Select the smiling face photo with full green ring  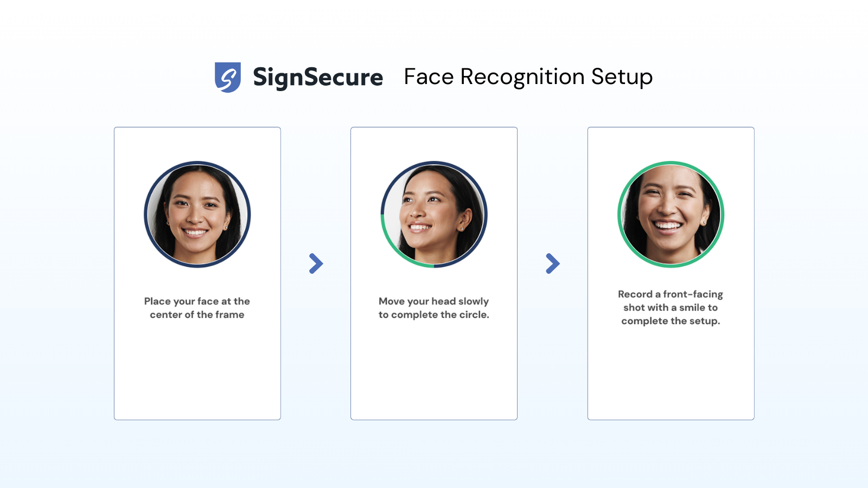tap(671, 214)
